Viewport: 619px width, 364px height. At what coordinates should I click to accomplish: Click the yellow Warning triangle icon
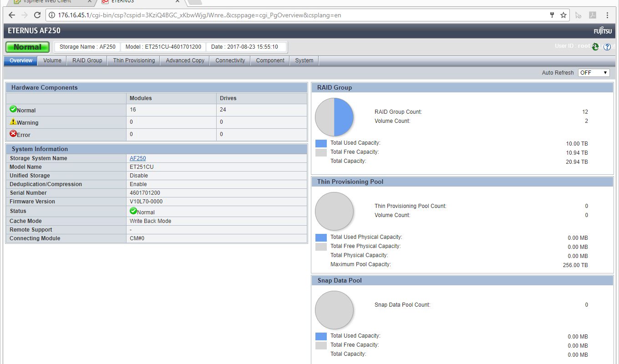point(13,121)
